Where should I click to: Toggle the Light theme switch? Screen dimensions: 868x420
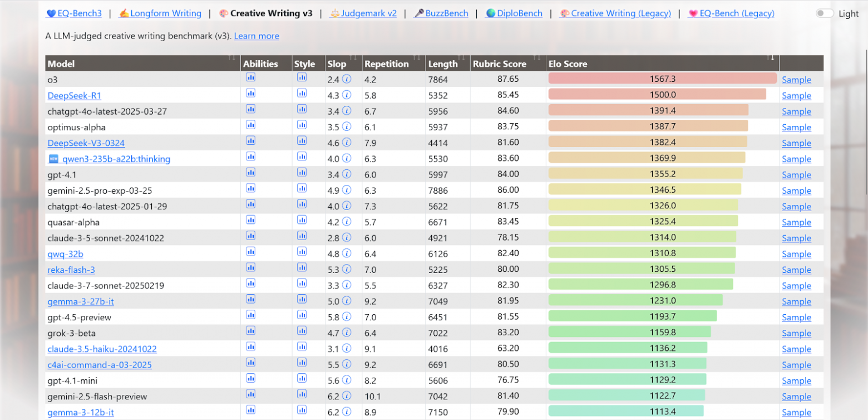click(825, 14)
